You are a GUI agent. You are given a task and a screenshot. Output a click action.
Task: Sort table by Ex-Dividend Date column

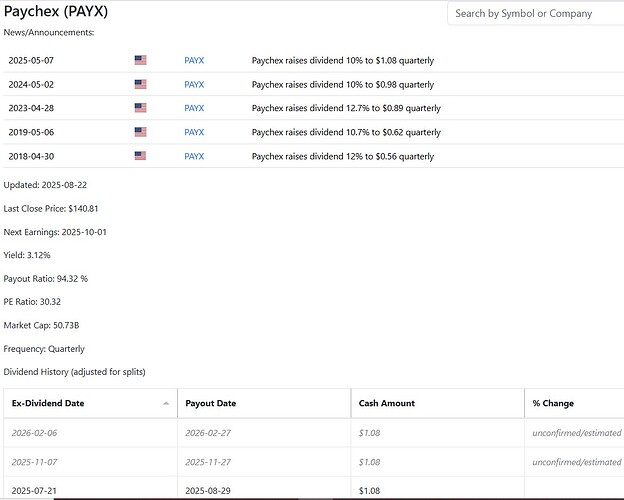coord(90,403)
